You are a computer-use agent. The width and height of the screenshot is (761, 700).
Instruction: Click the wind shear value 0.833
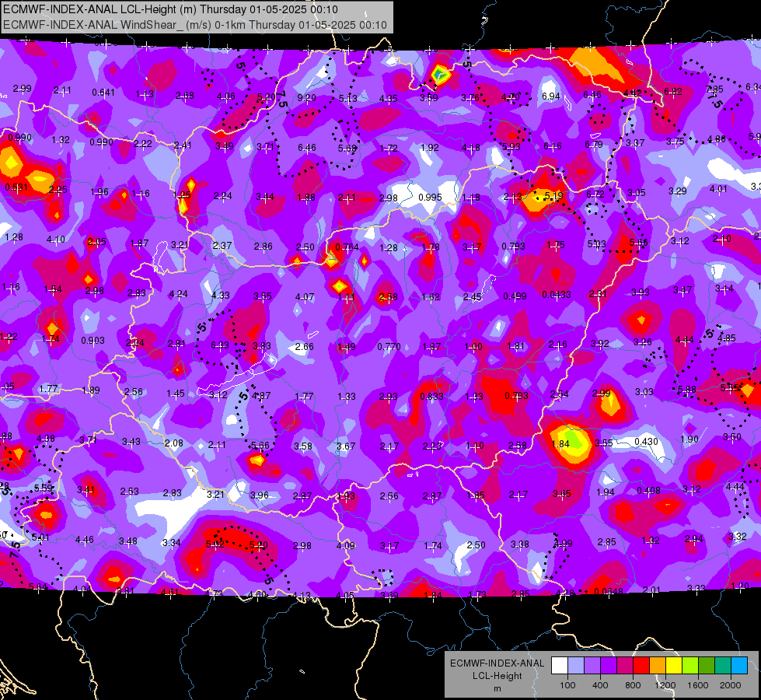432,396
